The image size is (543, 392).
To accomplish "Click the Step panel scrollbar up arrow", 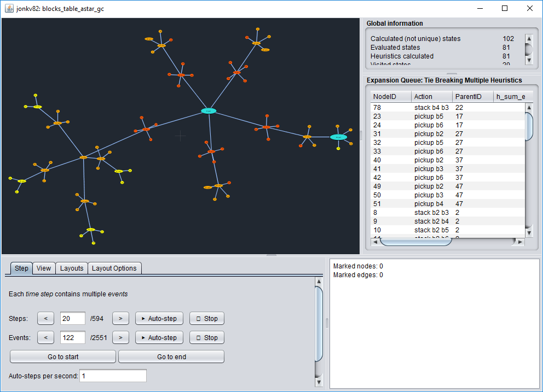I will (319, 281).
